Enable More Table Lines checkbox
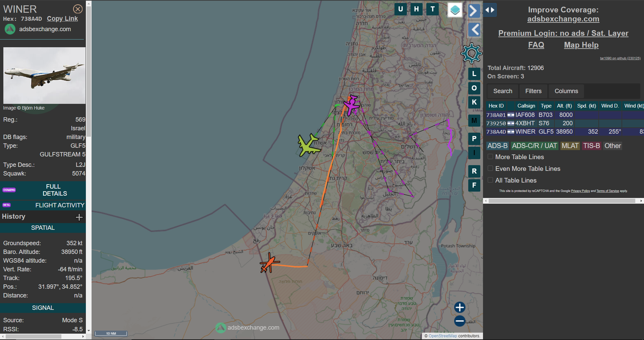The height and width of the screenshot is (340, 644). (x=490, y=157)
